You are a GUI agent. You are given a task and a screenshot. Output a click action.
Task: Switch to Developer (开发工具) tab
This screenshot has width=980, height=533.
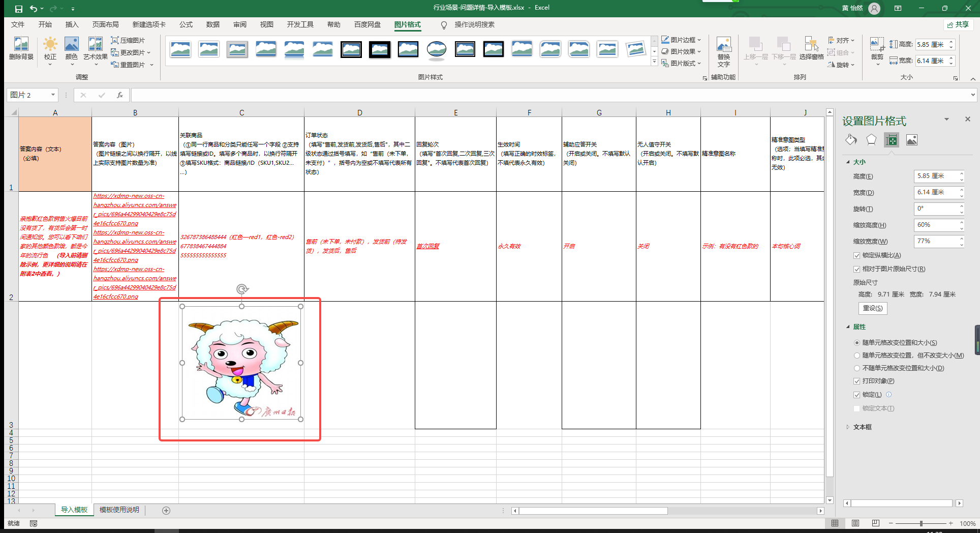300,24
